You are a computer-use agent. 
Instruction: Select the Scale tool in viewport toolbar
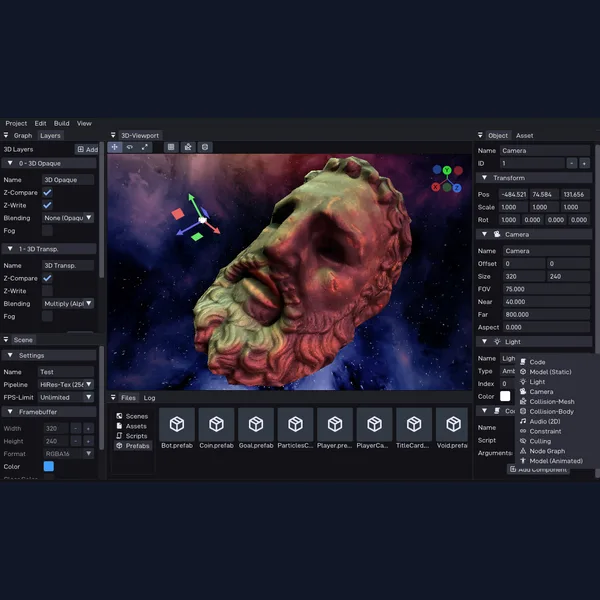(145, 147)
